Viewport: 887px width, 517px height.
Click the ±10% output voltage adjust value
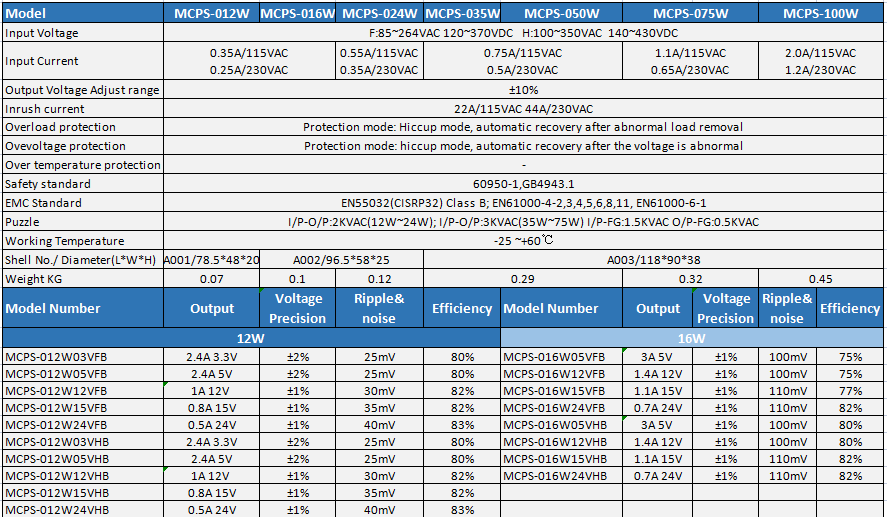[524, 90]
